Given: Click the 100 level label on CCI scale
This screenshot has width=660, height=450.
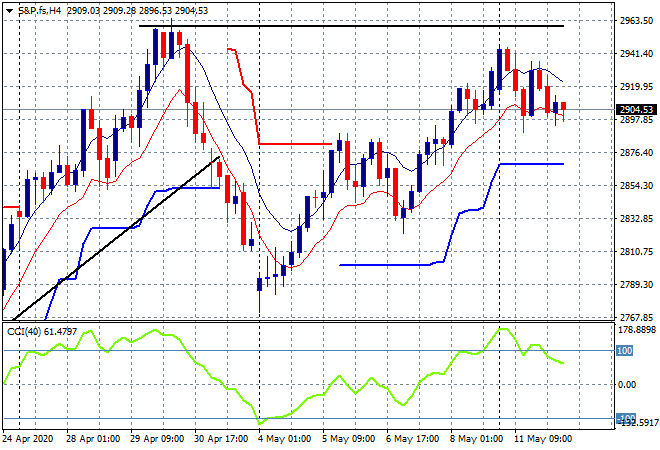Looking at the screenshot, I should [x=625, y=351].
